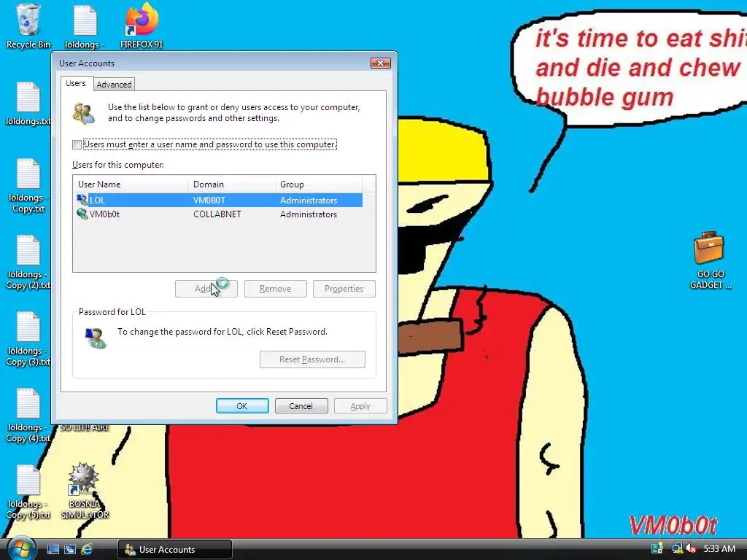Launch Internet Explorer from quick launch
This screenshot has width=747, height=560.
tap(87, 550)
